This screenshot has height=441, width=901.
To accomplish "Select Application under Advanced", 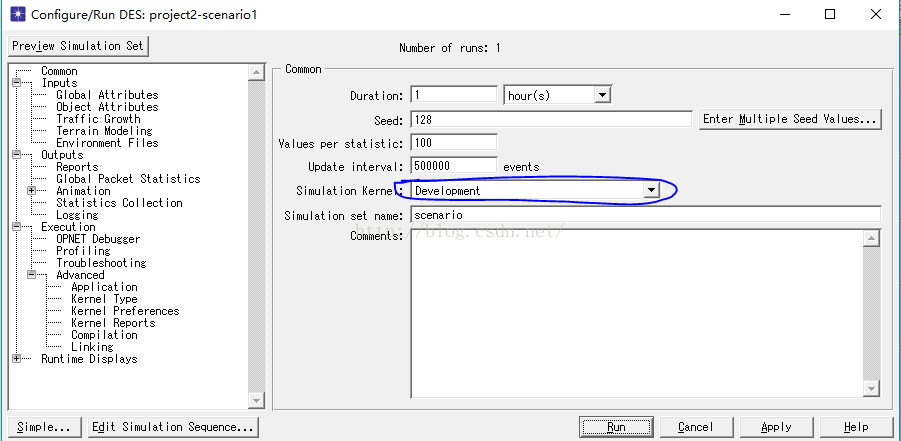I will pyautogui.click(x=104, y=287).
